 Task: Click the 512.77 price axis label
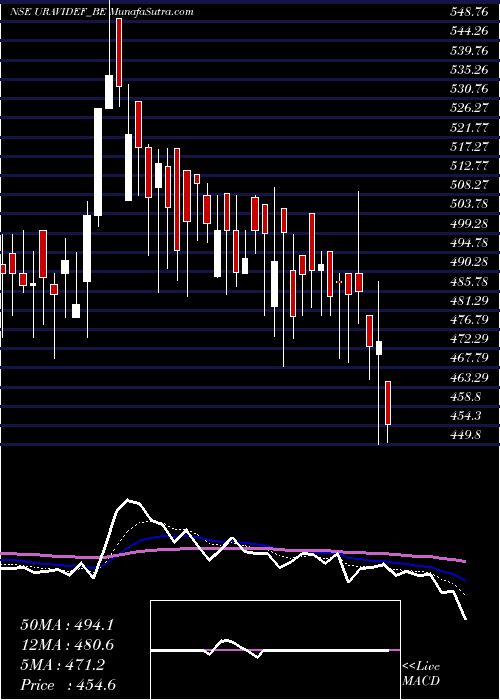pyautogui.click(x=469, y=166)
